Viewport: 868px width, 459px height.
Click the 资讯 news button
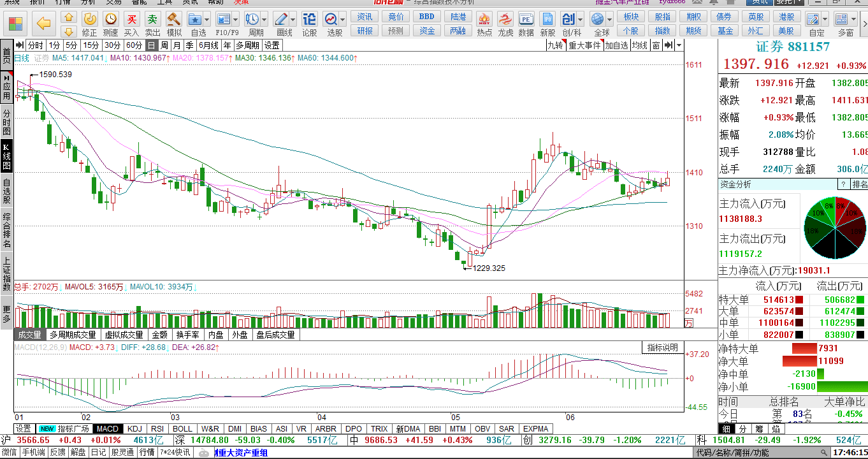(x=365, y=17)
